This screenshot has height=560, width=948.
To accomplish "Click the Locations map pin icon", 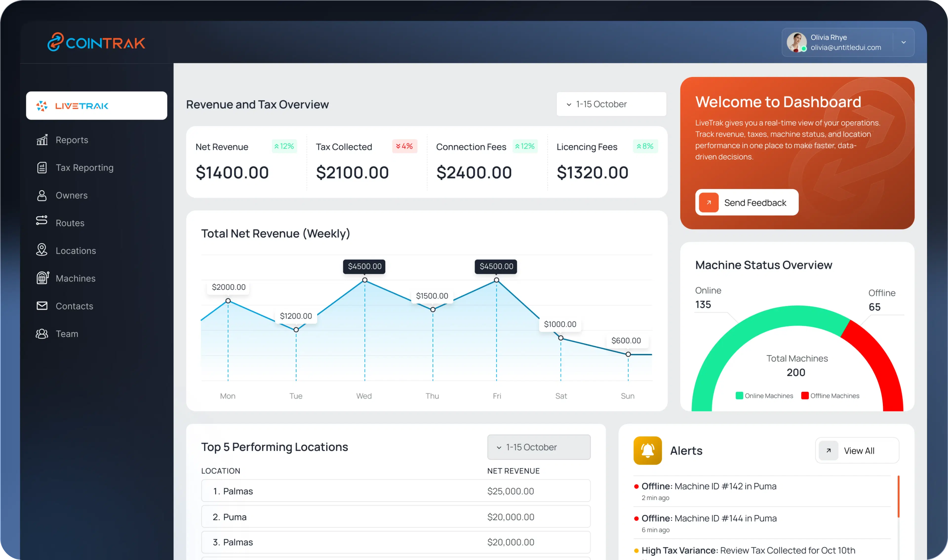I will click(42, 250).
